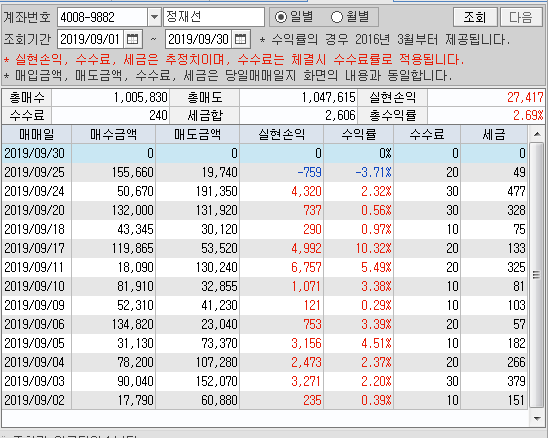Open the end date calendar picker

(x=241, y=39)
